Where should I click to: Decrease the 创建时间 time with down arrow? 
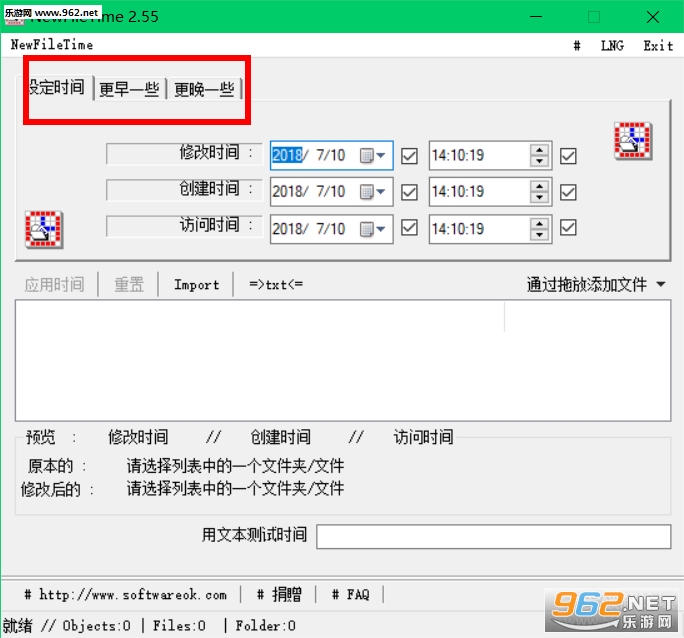point(540,197)
